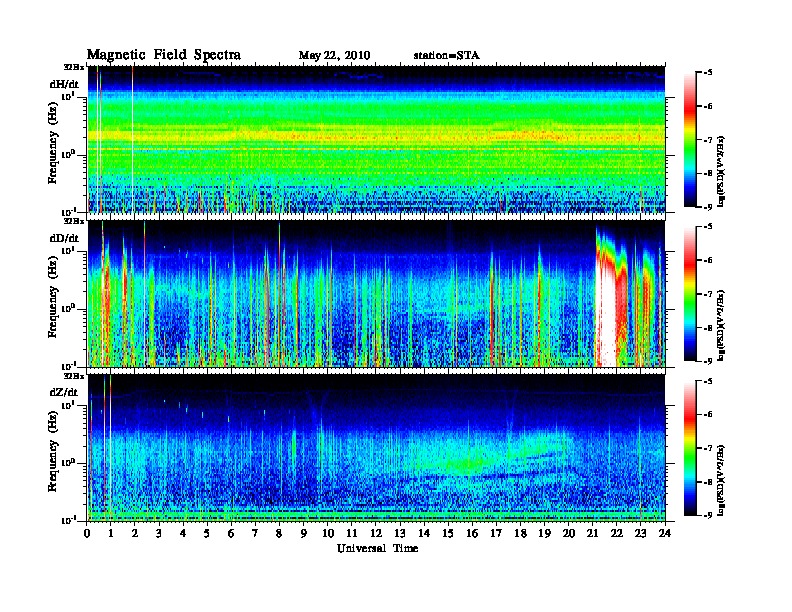Click hour 23 on the time axis
792x612 pixels.
(x=641, y=533)
